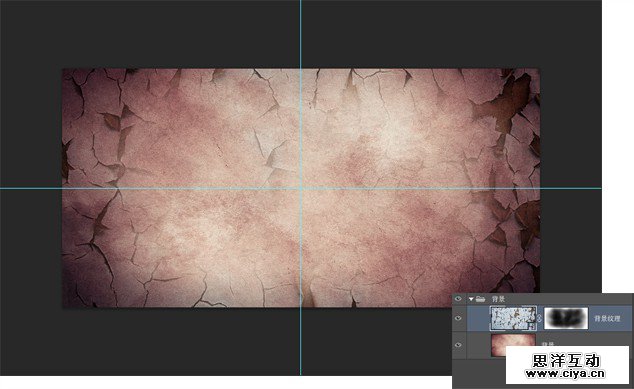The image size is (634, 389).
Task: Select the 背景纹理 texture layer thumbnail
Action: 513,318
